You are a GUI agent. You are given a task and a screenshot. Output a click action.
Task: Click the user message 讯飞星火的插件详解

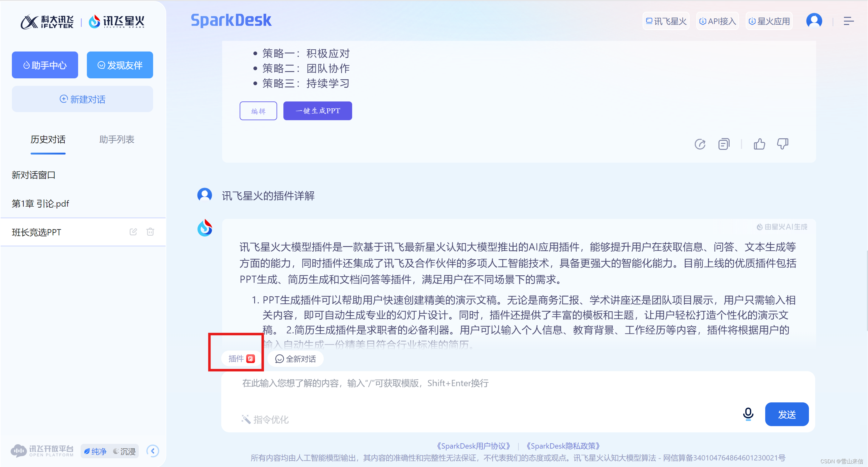click(x=268, y=196)
